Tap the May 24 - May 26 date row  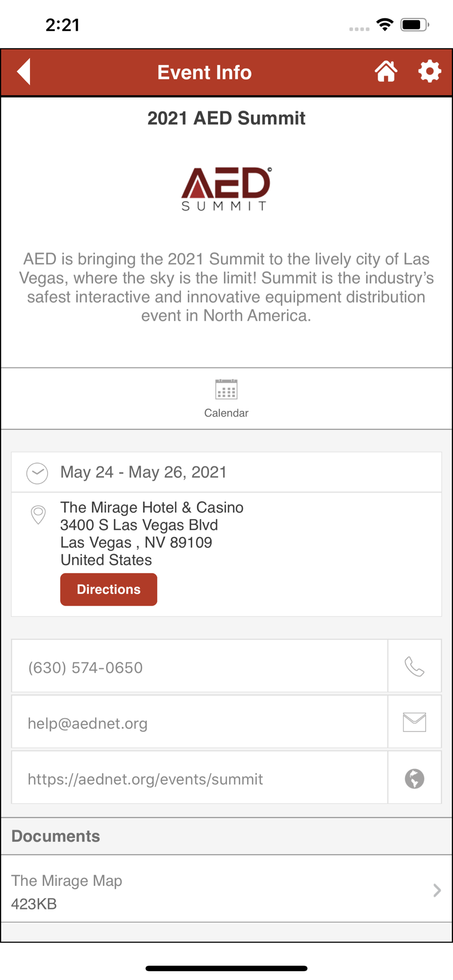tap(226, 472)
